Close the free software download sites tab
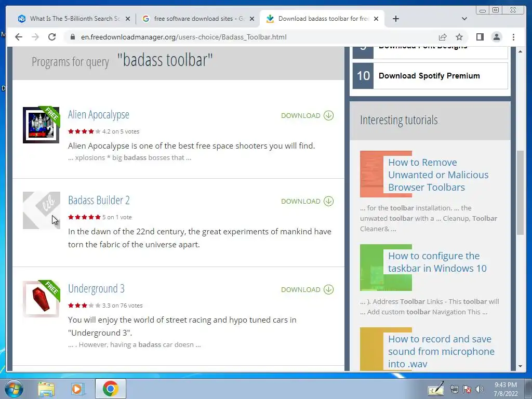The width and height of the screenshot is (532, 399). [252, 19]
